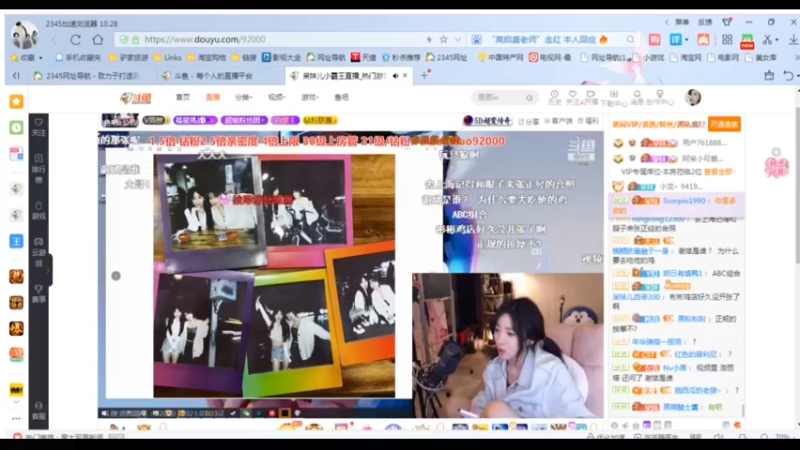Open the blue translate extension icon
Viewport: 800px width, 450px height.
click(676, 39)
